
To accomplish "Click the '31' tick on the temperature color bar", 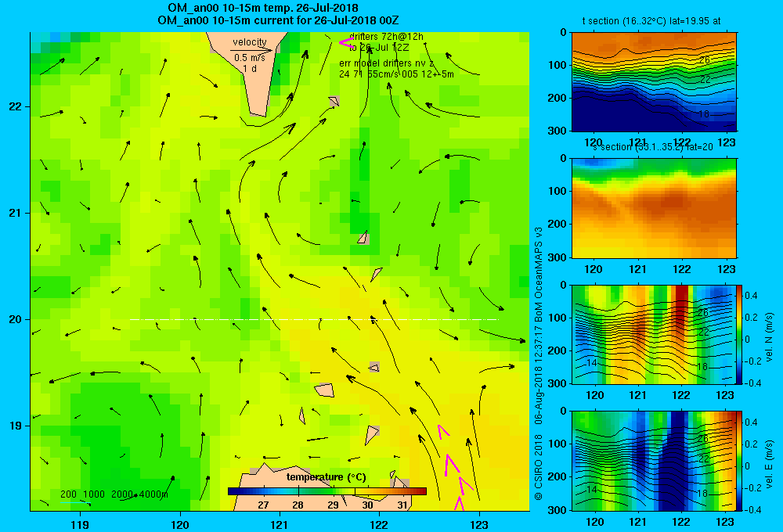I will click(402, 505).
